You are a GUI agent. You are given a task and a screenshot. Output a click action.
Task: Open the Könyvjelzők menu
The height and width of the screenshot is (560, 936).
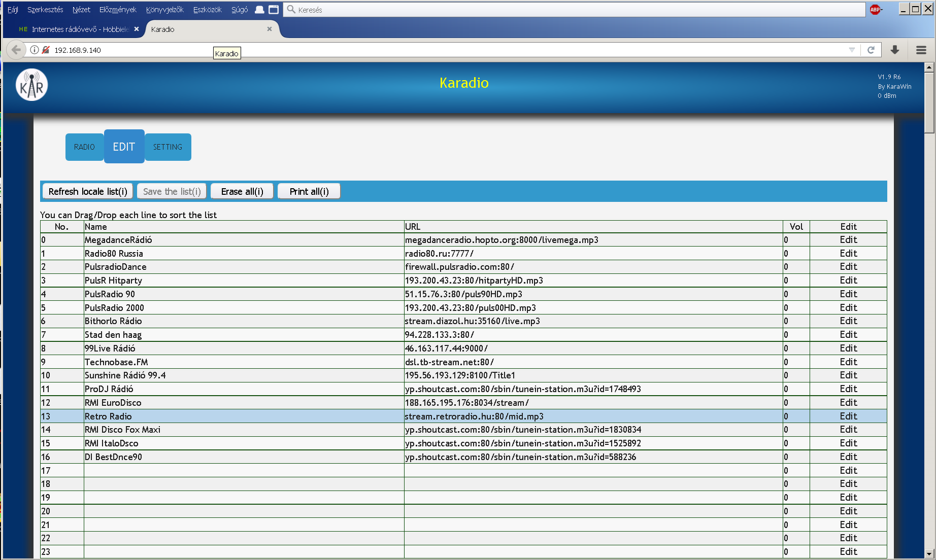[165, 10]
